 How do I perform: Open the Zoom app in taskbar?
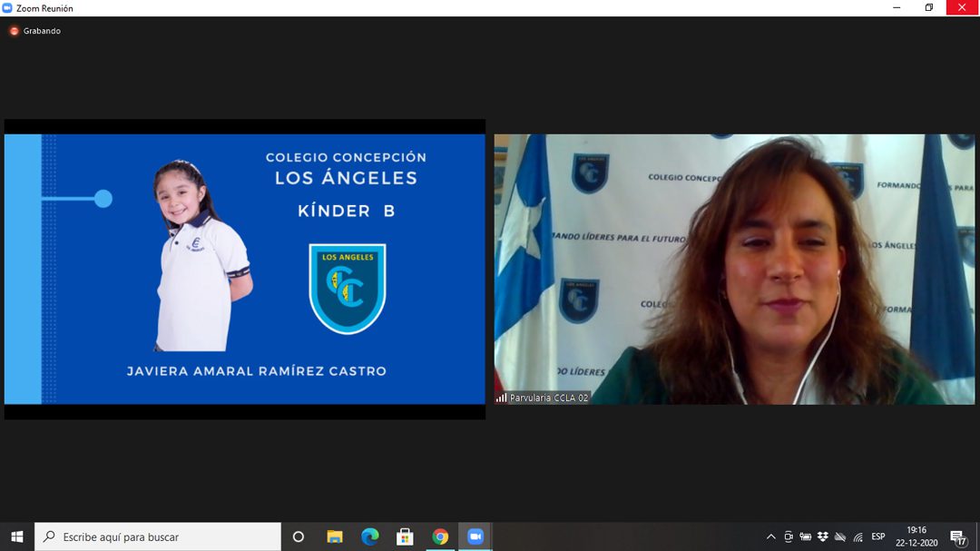click(x=475, y=536)
